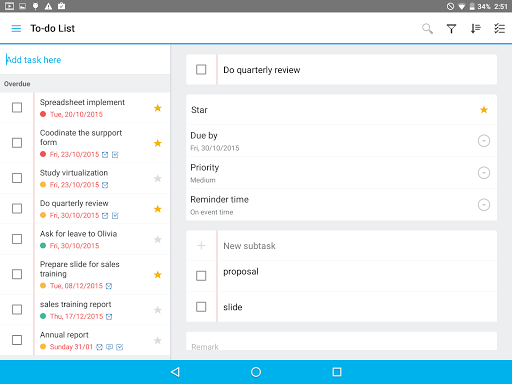Tap the Android back navigation button

click(x=175, y=372)
